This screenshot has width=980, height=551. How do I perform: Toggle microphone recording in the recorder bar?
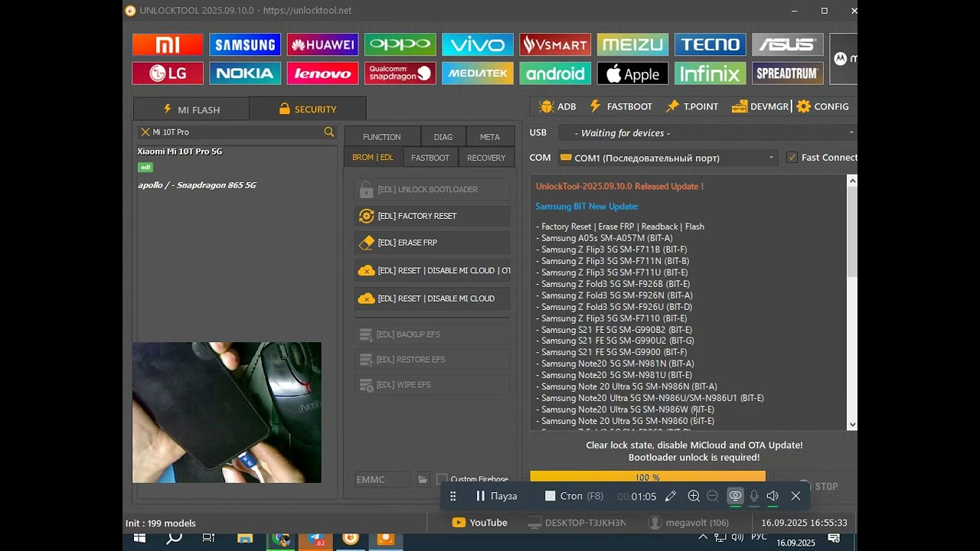(x=754, y=496)
